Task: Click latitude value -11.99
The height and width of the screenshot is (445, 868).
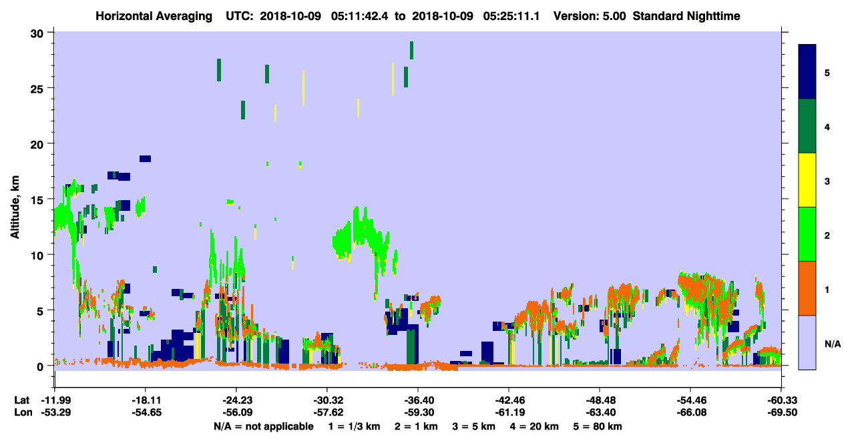Action: click(54, 400)
